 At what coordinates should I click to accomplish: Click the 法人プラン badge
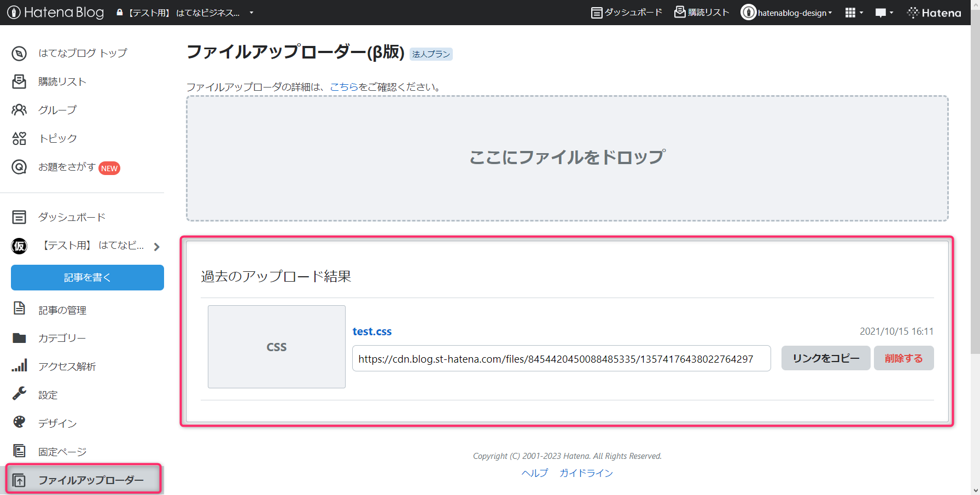[x=431, y=54]
